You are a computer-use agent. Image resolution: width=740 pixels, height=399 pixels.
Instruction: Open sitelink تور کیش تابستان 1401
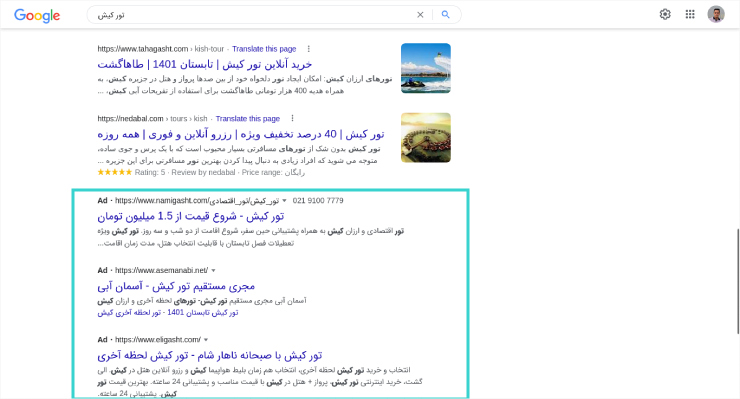(x=202, y=313)
